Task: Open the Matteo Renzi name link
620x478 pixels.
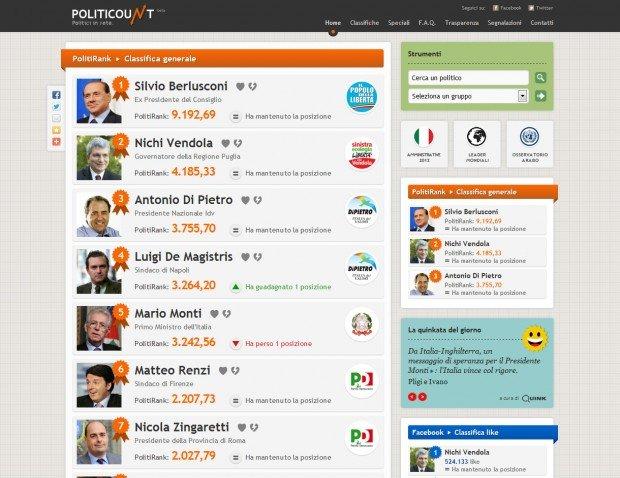Action: click(x=172, y=370)
